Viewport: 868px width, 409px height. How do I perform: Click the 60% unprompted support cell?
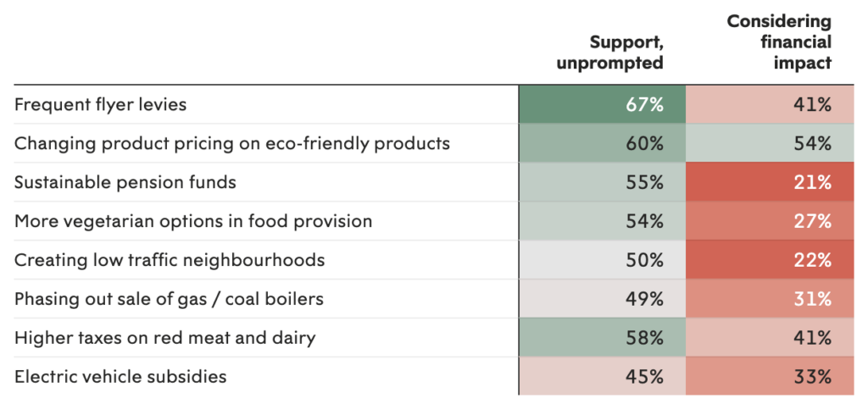tap(602, 143)
